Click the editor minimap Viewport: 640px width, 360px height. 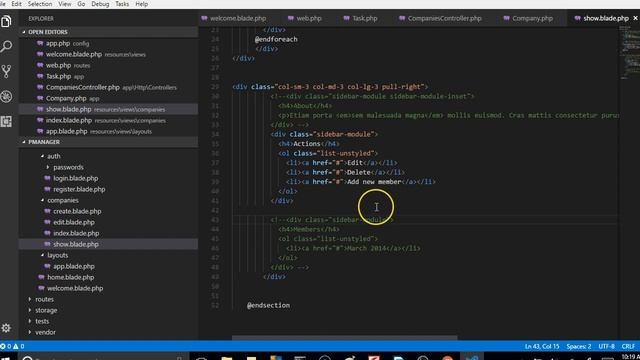click(629, 52)
